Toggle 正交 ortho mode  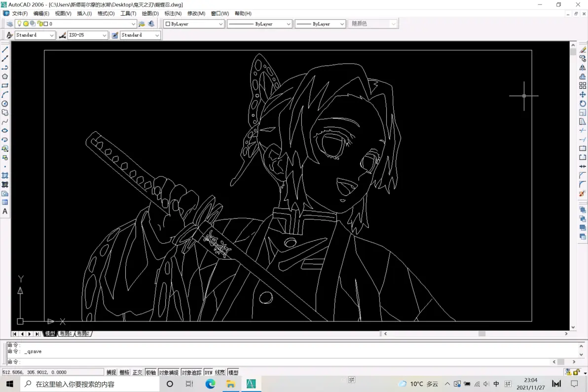(138, 372)
